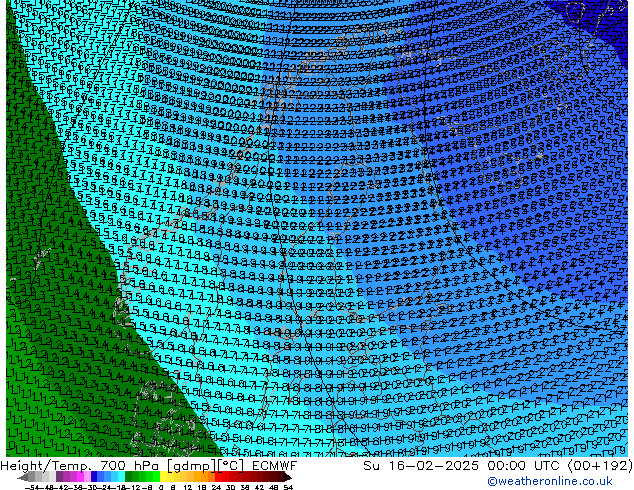Click the dark maroon right arrow end of scale
634x490 pixels.
point(287,477)
